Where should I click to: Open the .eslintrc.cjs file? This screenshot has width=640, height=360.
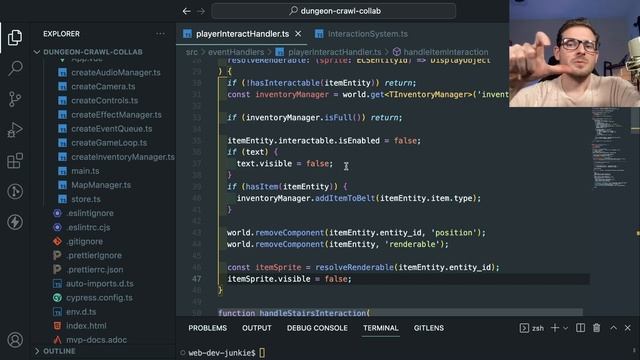(x=88, y=227)
